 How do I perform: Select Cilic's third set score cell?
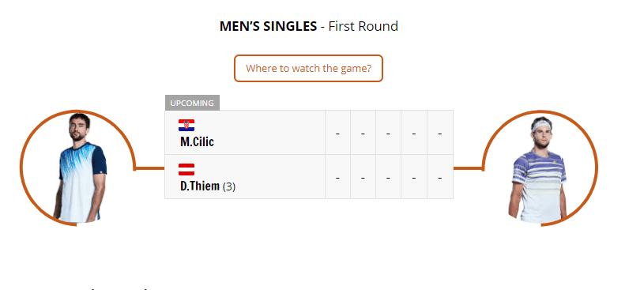tap(389, 133)
